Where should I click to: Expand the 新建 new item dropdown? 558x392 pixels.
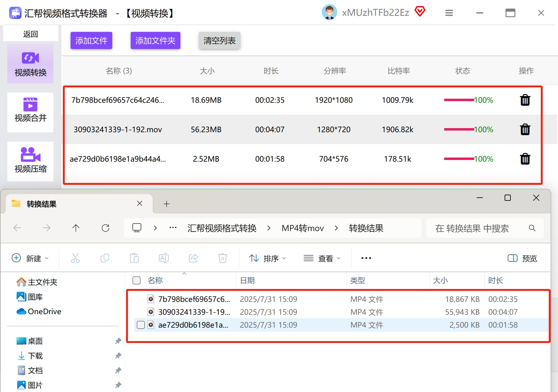click(x=30, y=258)
